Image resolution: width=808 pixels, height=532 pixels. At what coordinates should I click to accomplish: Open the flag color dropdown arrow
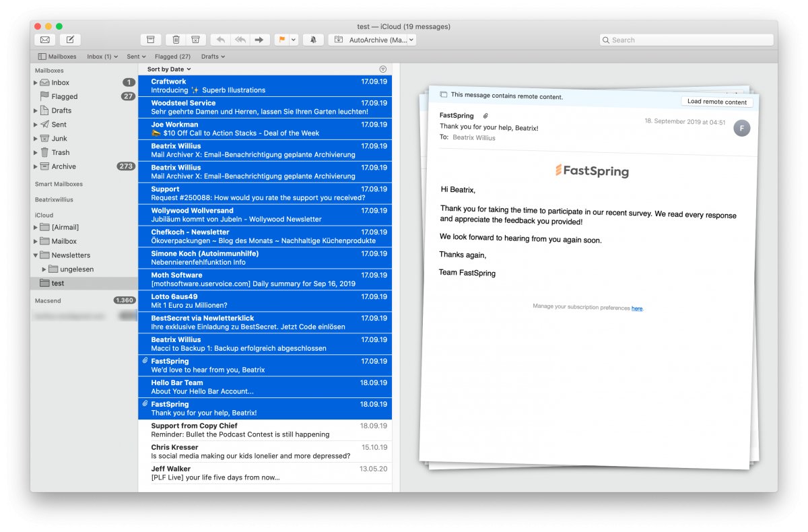pos(294,40)
